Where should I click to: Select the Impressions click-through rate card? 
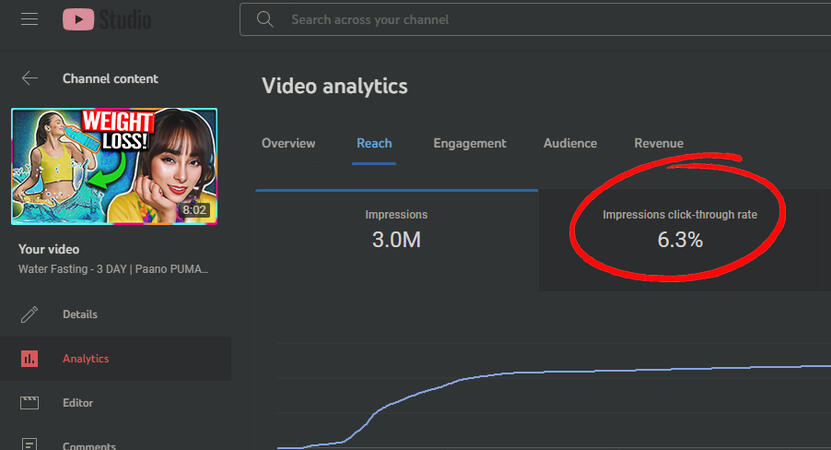680,240
